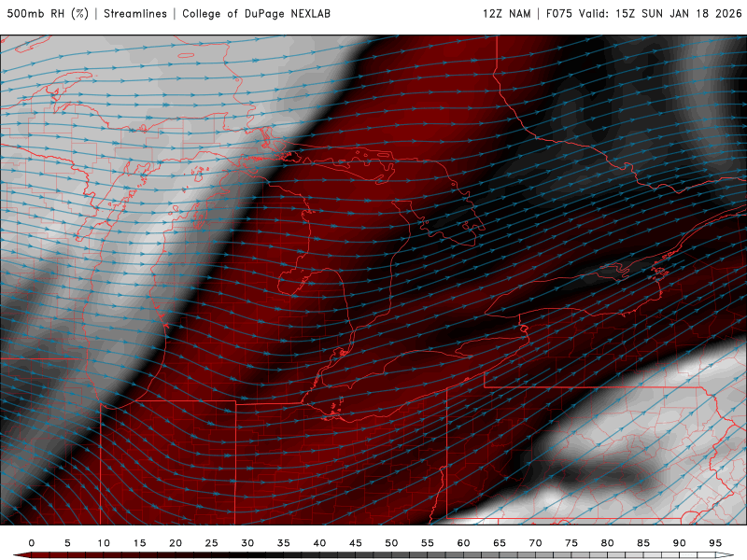Viewport: 747px width, 560px height.
Task: Click the 70 label on the colorbar
Action: pyautogui.click(x=535, y=543)
